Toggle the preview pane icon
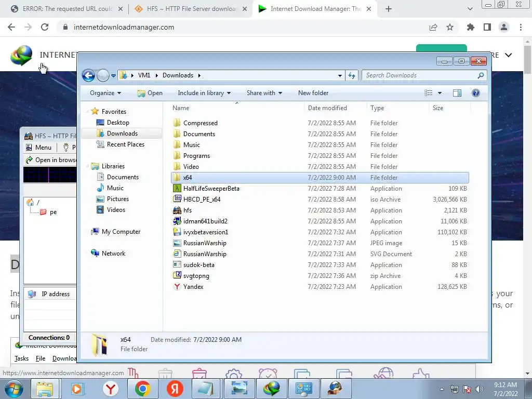Viewport: 532px width, 399px height. tap(457, 93)
